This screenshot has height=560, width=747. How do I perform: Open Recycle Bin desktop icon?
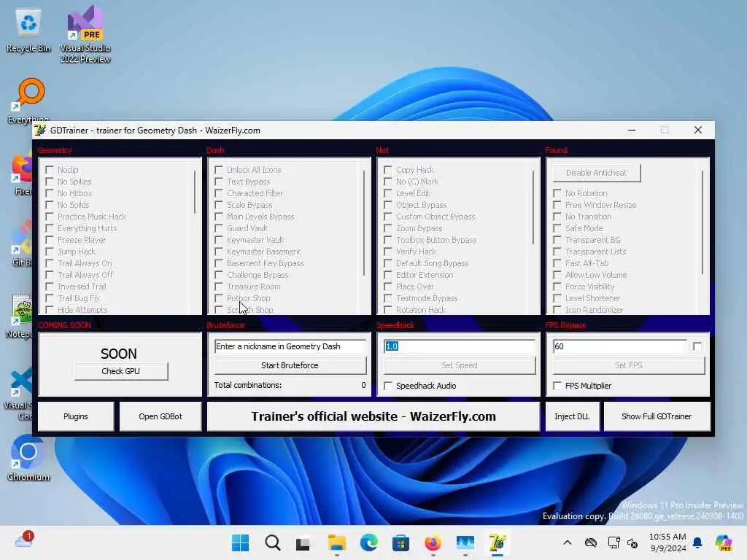coord(28,31)
